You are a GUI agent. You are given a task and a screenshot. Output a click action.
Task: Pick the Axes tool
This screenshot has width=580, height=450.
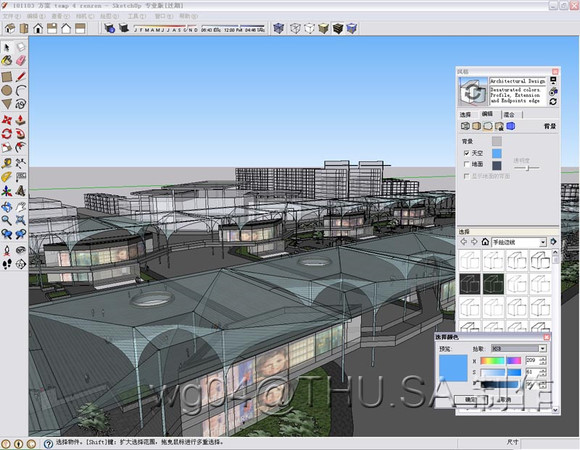tap(7, 191)
